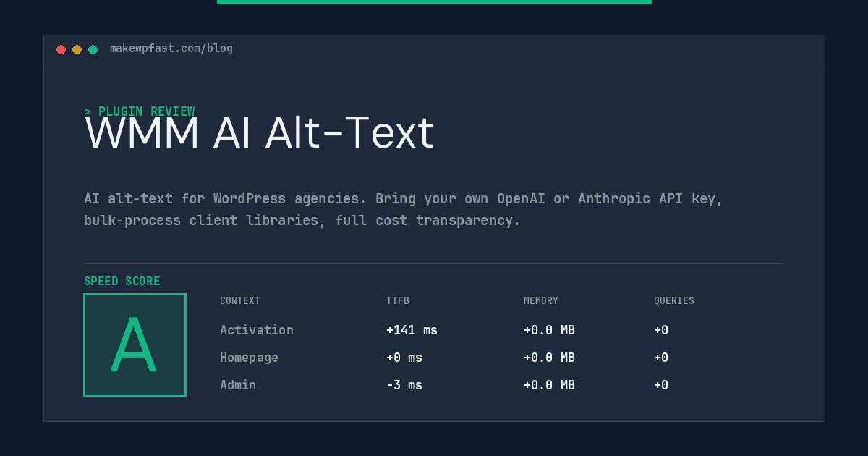Screen dimensions: 868x456
Task: Click the TTFB column header
Action: [398, 301]
